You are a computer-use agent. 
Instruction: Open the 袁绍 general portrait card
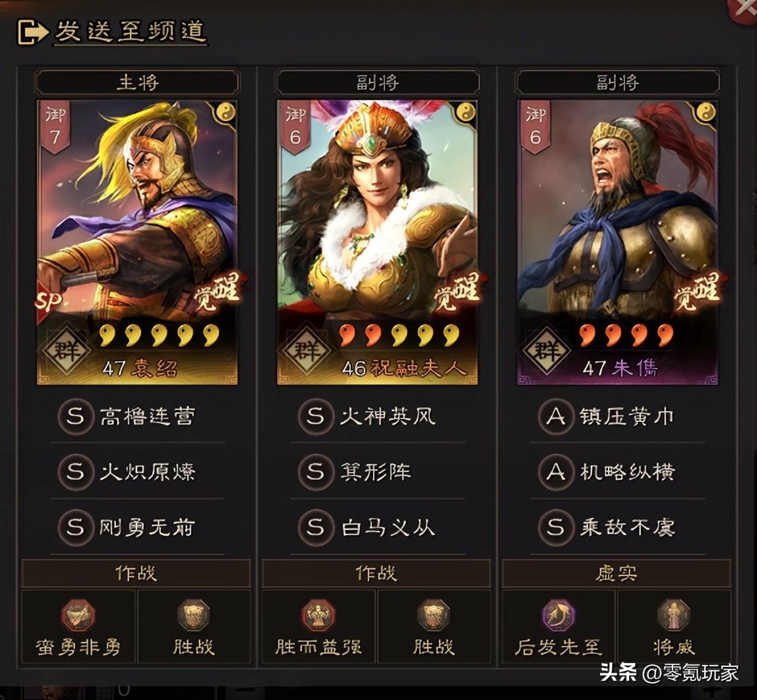(137, 242)
